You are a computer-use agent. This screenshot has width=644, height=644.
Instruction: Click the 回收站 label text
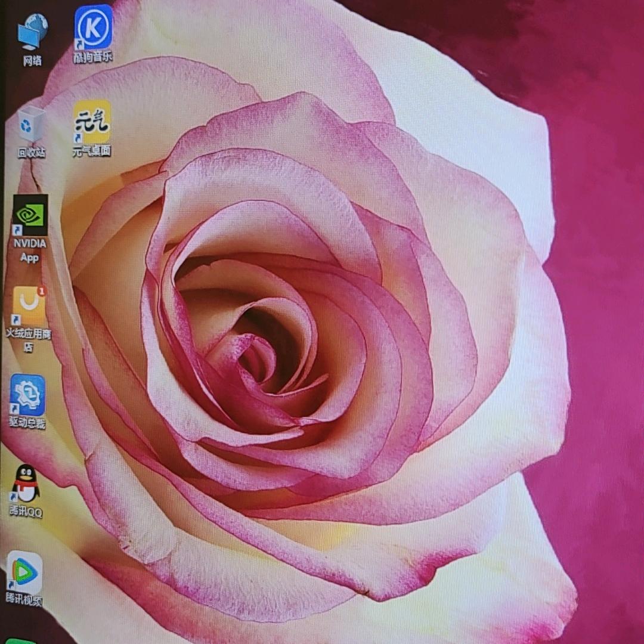[31, 153]
